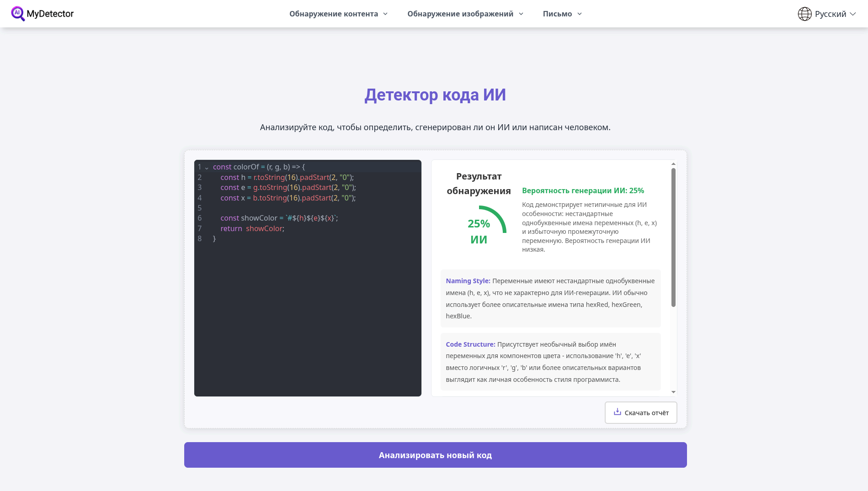Click the Вероятность генерации ИИ: 25% text
Screen dimensions: 868x491
click(583, 190)
